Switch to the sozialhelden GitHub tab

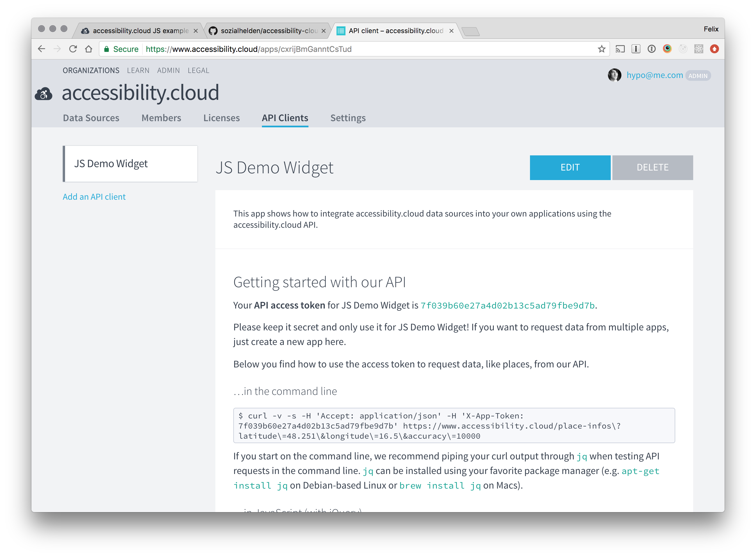point(268,31)
